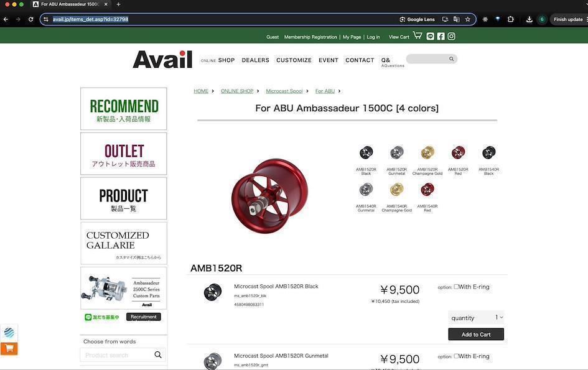
Task: Open the shopping cart icon in header
Action: tap(418, 35)
